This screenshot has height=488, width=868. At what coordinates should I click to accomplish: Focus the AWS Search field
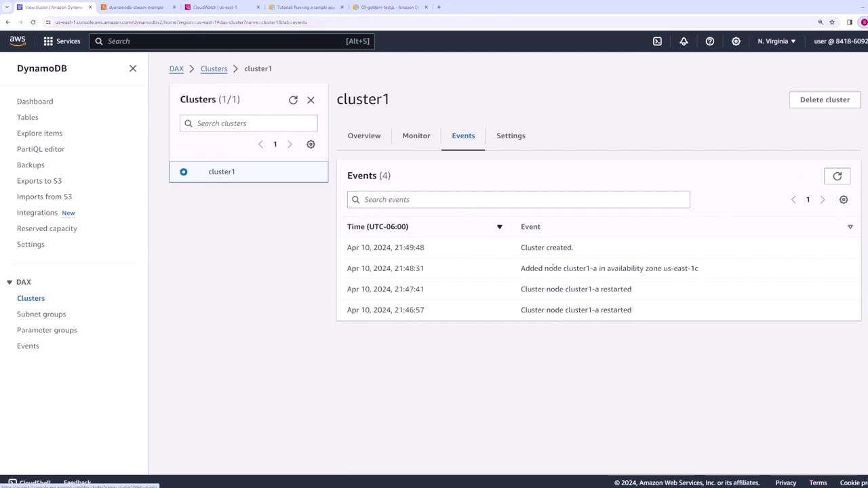pos(231,41)
